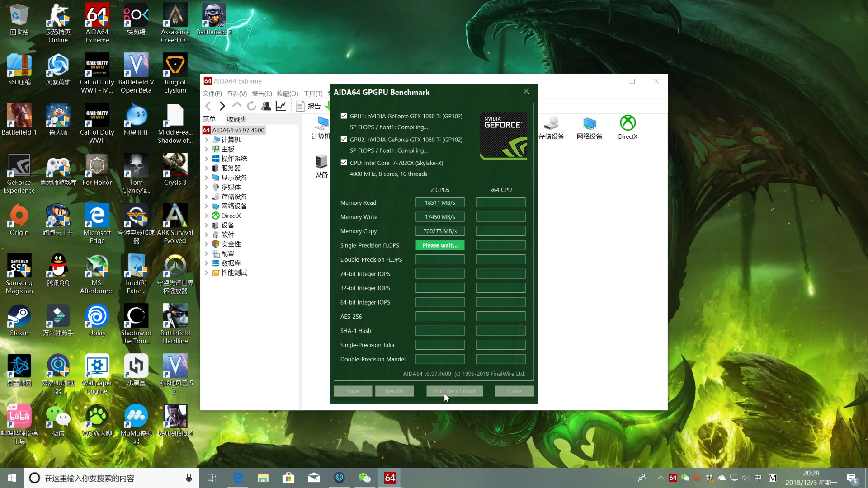Screen dimensions: 868x488
Task: Open the Recycle Bin 回收站 icon
Action: [x=19, y=19]
